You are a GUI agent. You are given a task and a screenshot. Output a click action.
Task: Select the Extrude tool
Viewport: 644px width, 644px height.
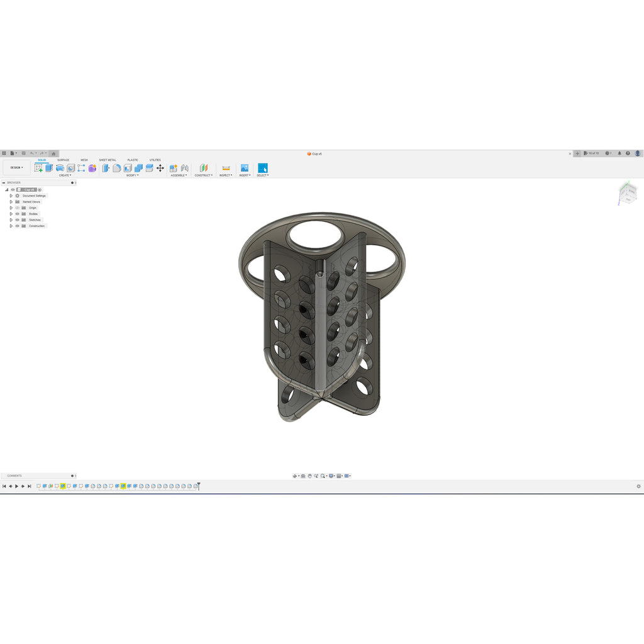(49, 168)
